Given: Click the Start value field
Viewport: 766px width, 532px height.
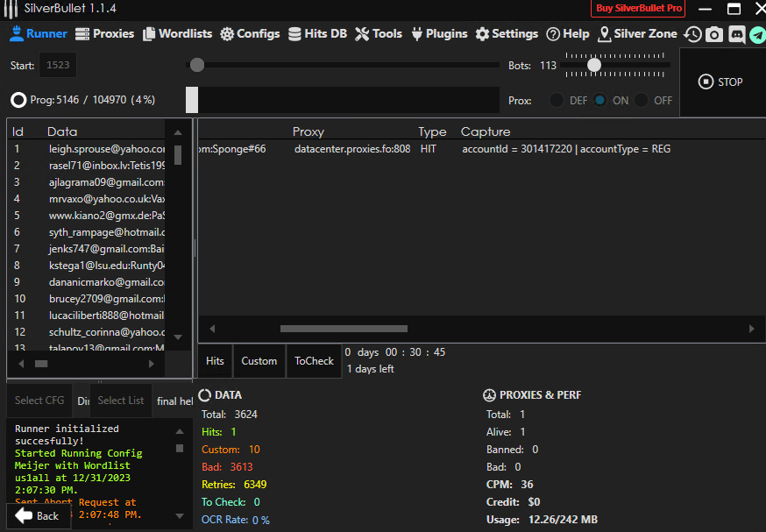Looking at the screenshot, I should (x=58, y=65).
